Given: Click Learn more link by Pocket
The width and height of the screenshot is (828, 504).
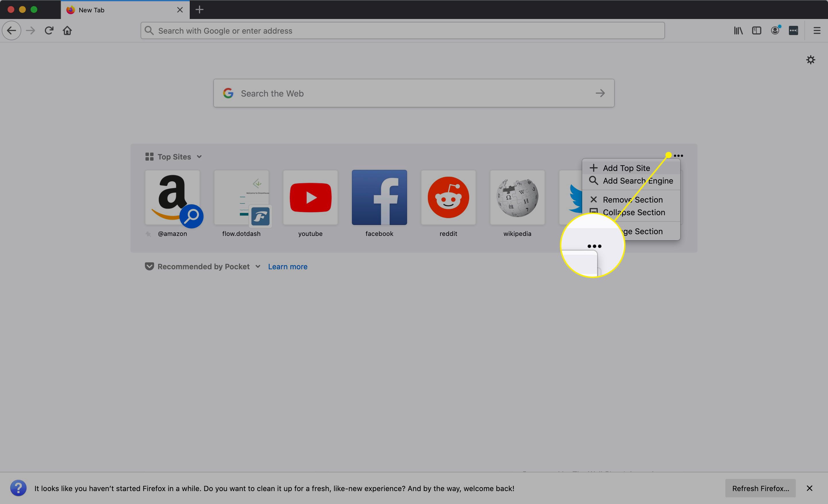Looking at the screenshot, I should [x=287, y=266].
